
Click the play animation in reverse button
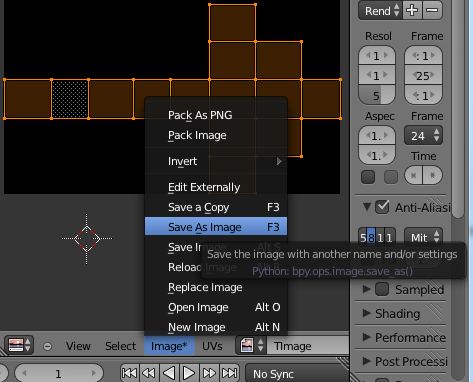pos(169,373)
